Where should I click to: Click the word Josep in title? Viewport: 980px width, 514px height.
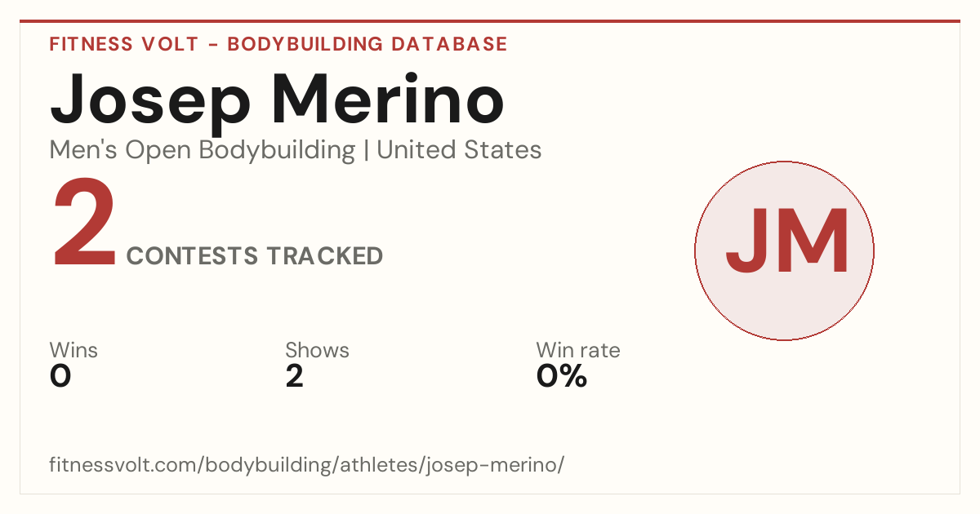click(151, 100)
